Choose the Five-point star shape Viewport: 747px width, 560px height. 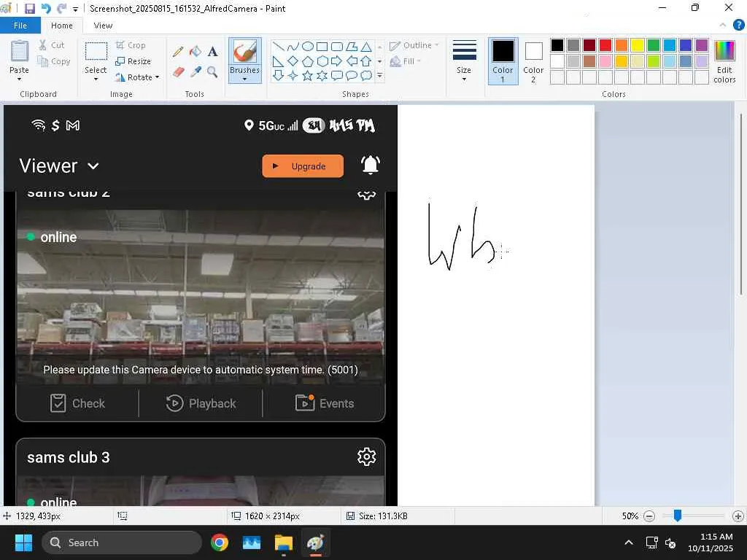click(308, 76)
